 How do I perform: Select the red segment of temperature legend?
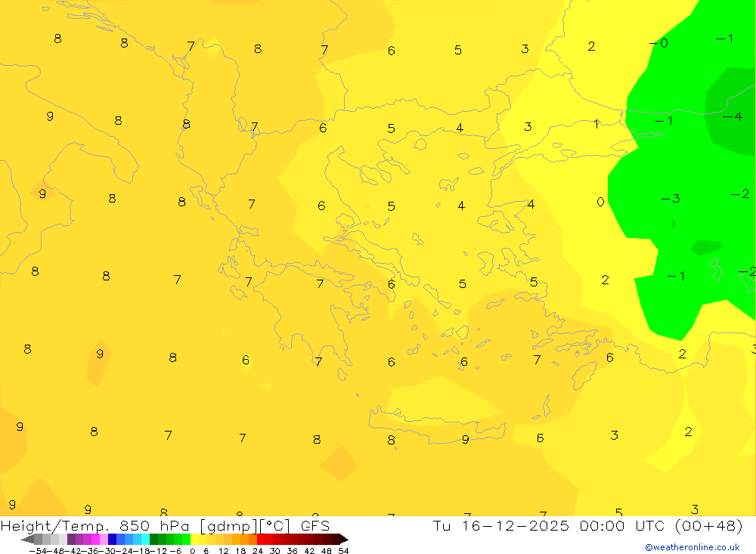point(261,540)
